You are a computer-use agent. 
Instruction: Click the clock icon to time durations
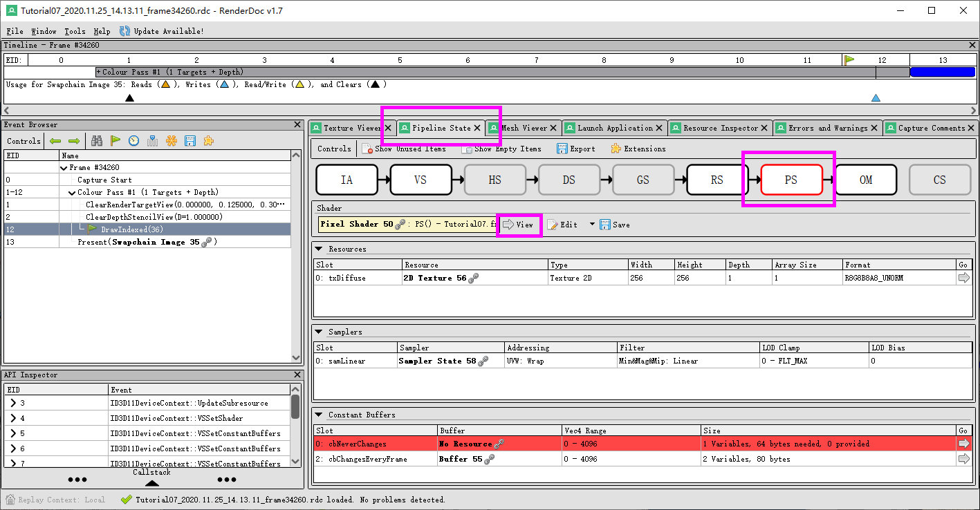tap(133, 141)
